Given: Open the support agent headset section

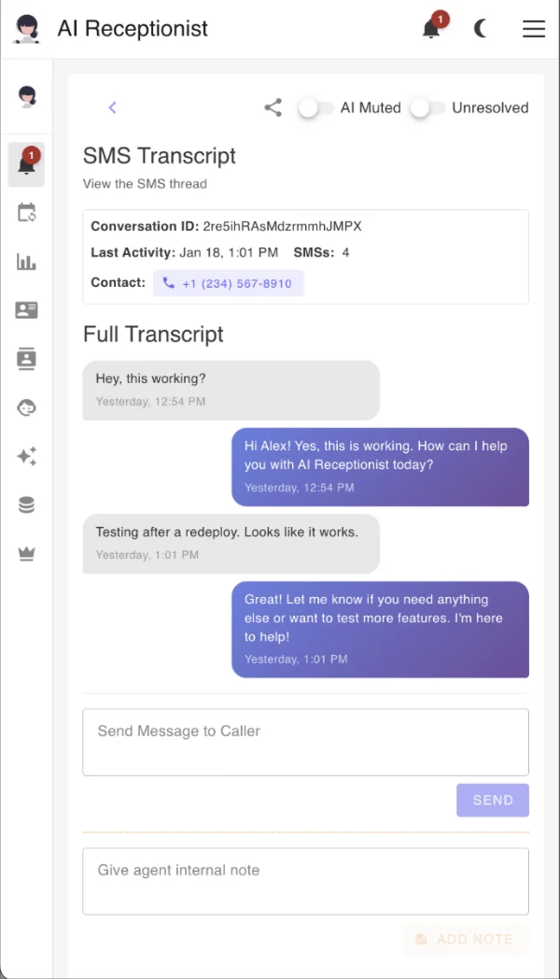Looking at the screenshot, I should (x=26, y=407).
